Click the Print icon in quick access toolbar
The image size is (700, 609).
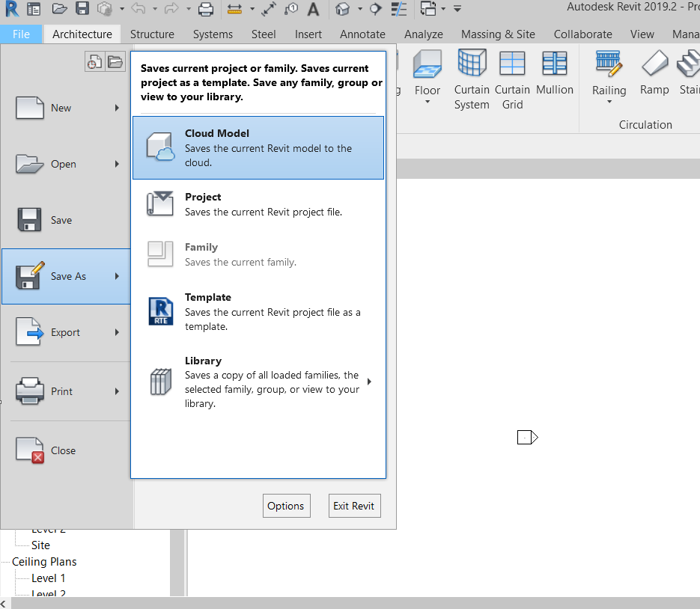pos(206,8)
